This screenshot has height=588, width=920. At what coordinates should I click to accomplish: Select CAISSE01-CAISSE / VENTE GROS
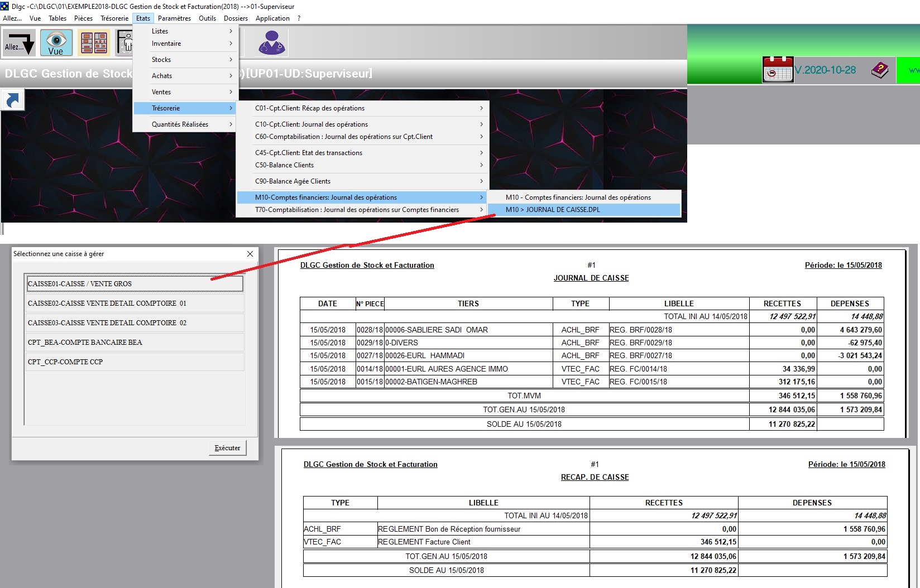coord(135,284)
